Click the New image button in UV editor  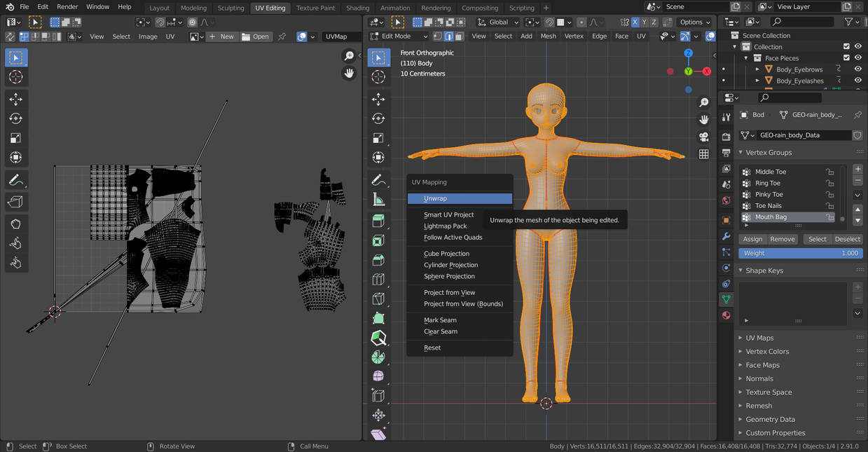(221, 36)
